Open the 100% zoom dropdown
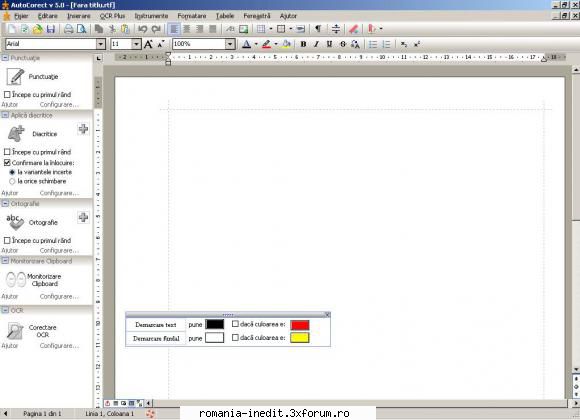Image resolution: width=580 pixels, height=420 pixels. 230,44
